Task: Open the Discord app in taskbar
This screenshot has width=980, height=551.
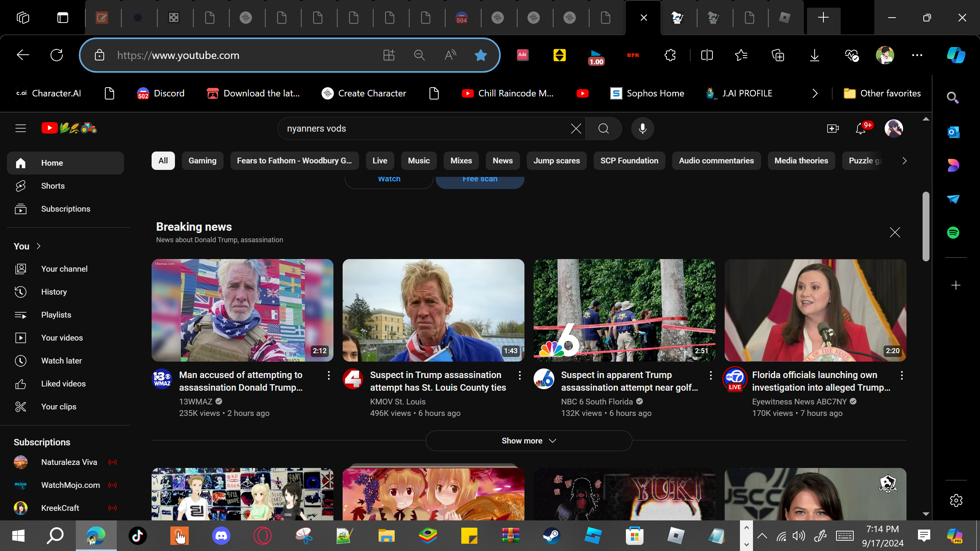Action: 221,536
